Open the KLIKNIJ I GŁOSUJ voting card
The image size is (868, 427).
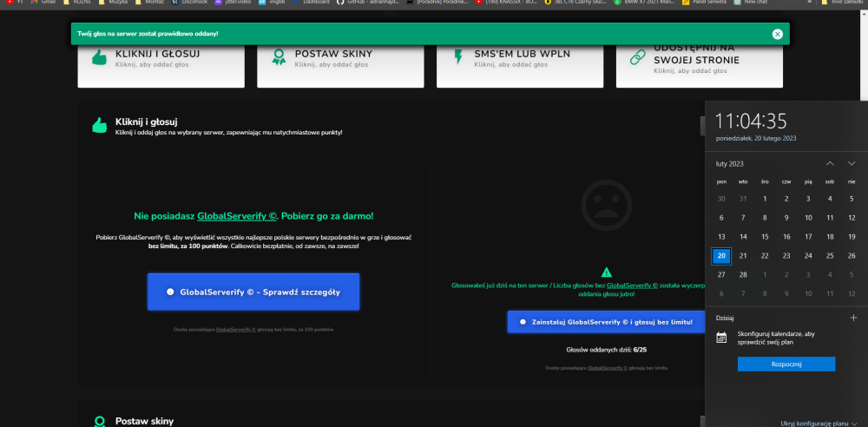pos(161,67)
